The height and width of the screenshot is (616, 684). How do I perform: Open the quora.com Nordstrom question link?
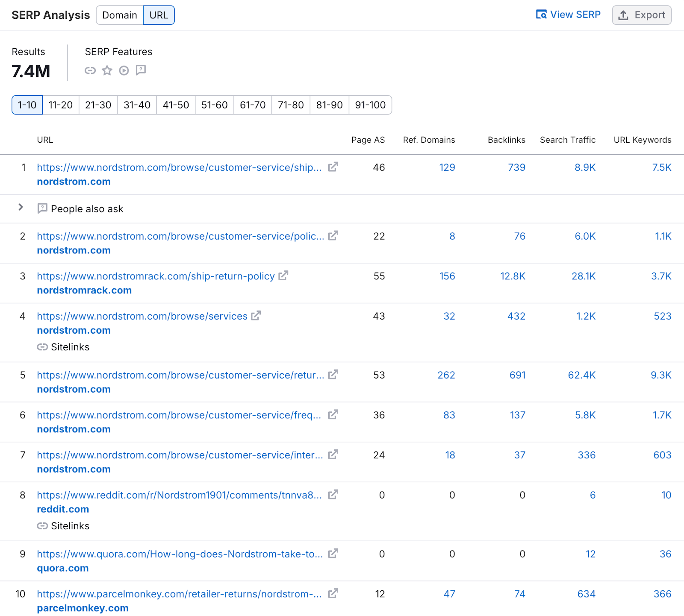click(x=180, y=554)
